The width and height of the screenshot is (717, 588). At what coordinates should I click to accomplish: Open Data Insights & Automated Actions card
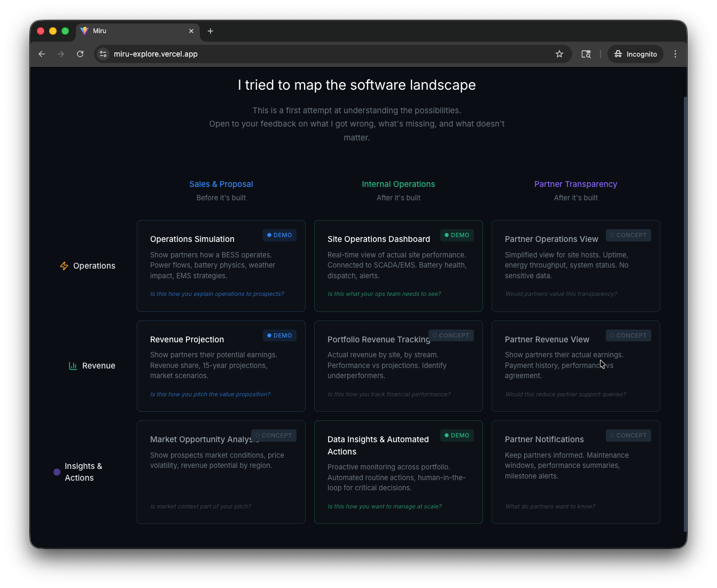(398, 472)
